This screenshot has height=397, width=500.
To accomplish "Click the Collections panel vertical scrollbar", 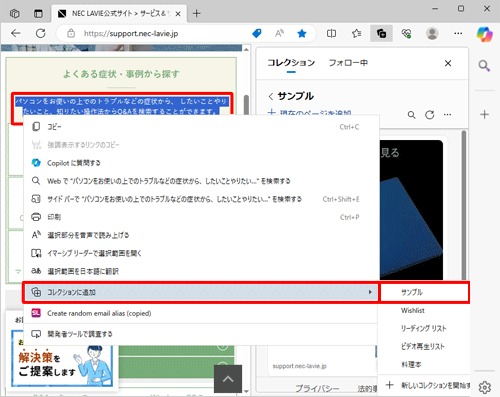I will click(464, 205).
